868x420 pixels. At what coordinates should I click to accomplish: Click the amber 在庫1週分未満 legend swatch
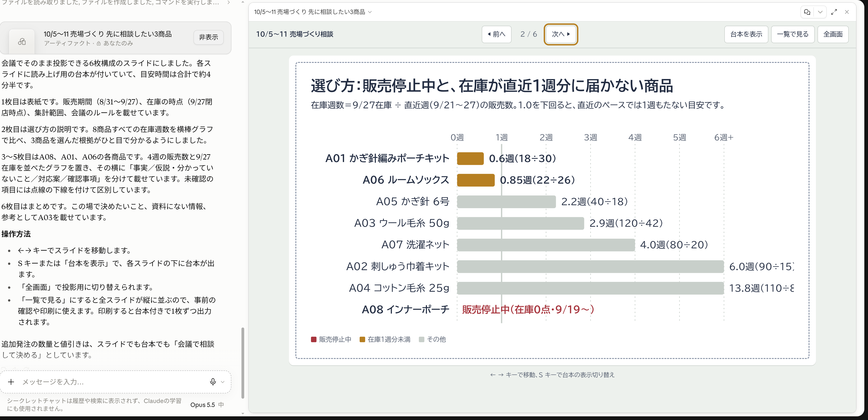[362, 339]
